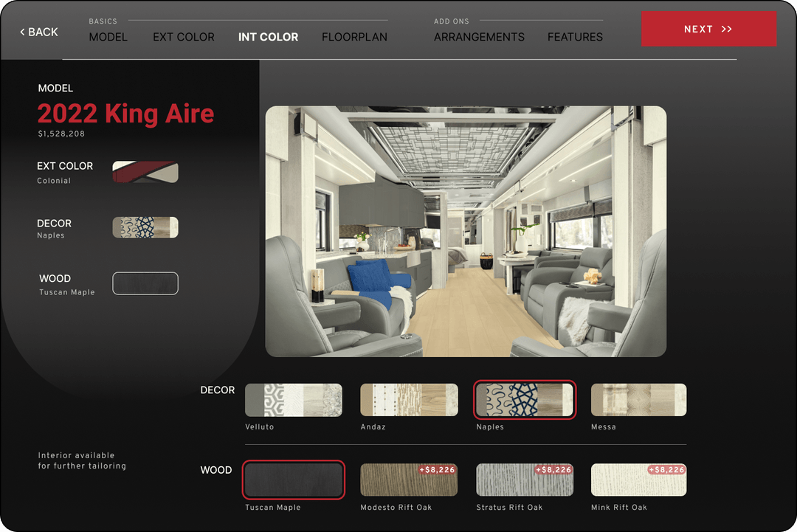Open the FEATURES tab
This screenshot has width=797, height=532.
click(575, 37)
